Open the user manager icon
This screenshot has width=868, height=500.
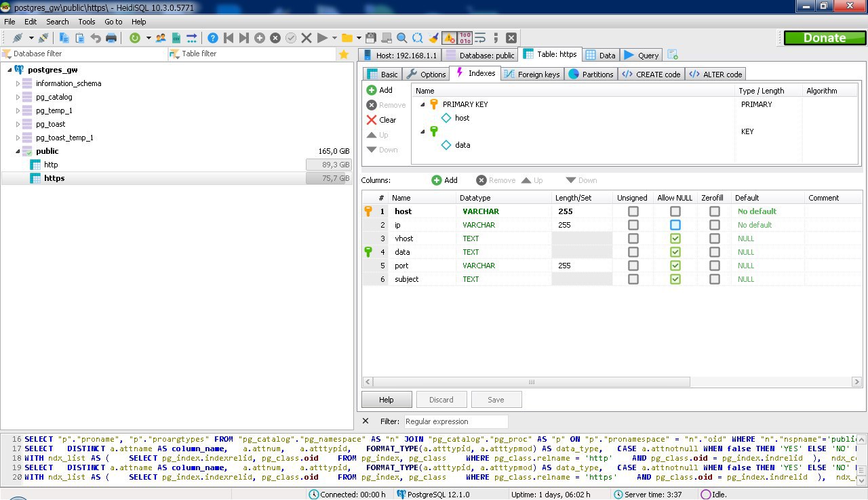pos(161,38)
